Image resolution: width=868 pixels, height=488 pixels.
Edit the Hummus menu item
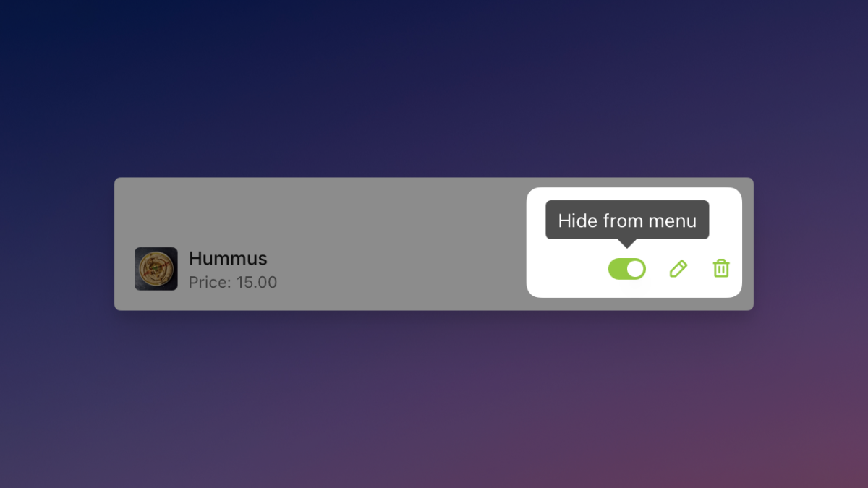coord(678,269)
